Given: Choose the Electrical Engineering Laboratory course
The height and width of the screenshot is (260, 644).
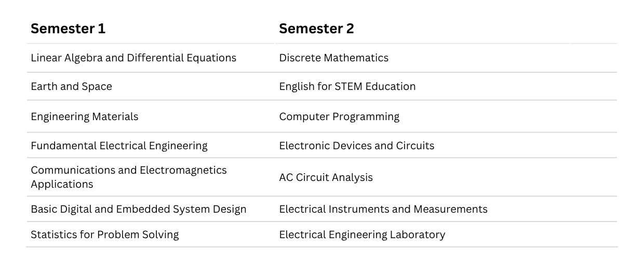Looking at the screenshot, I should [x=362, y=235].
